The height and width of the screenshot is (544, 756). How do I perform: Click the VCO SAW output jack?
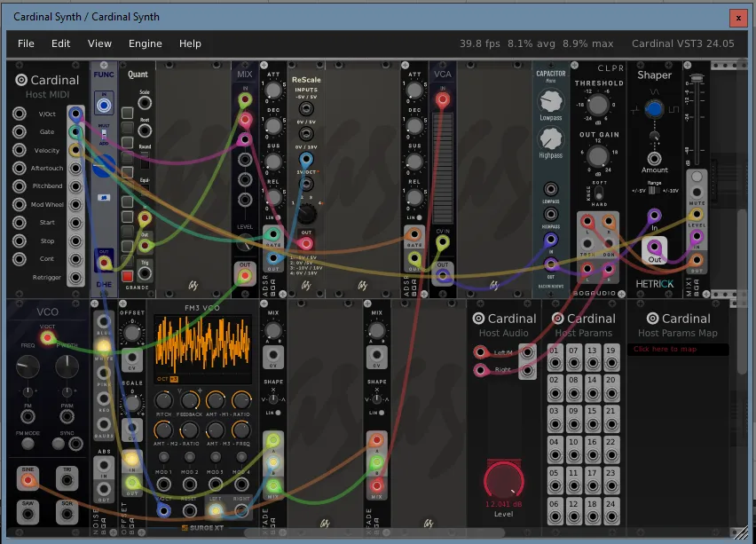tap(28, 515)
